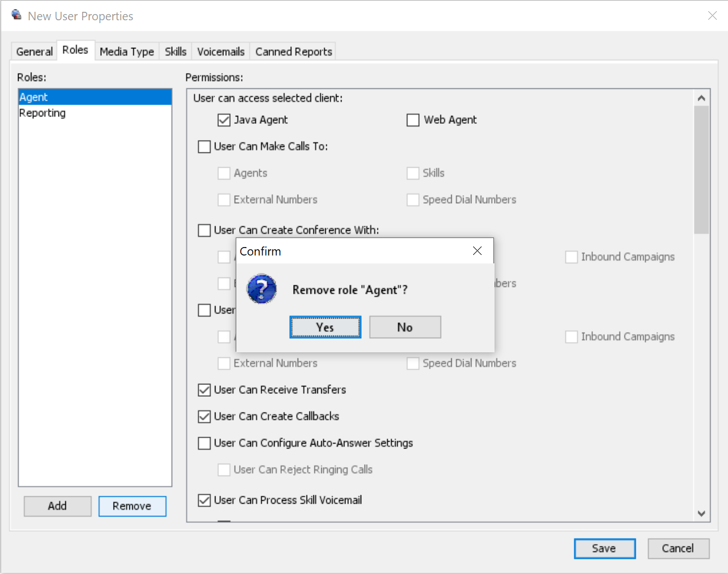
Task: Check User Can Make Calls To
Action: 204,147
